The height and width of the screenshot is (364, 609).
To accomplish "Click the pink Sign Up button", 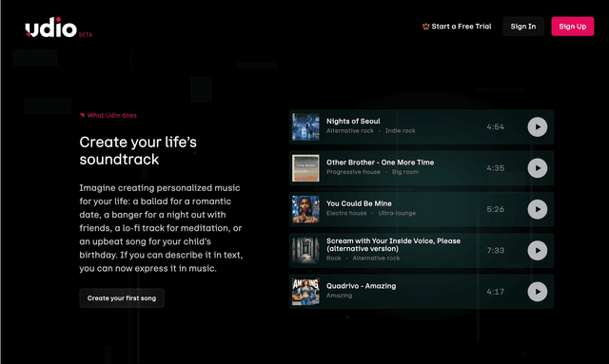I will (x=573, y=27).
